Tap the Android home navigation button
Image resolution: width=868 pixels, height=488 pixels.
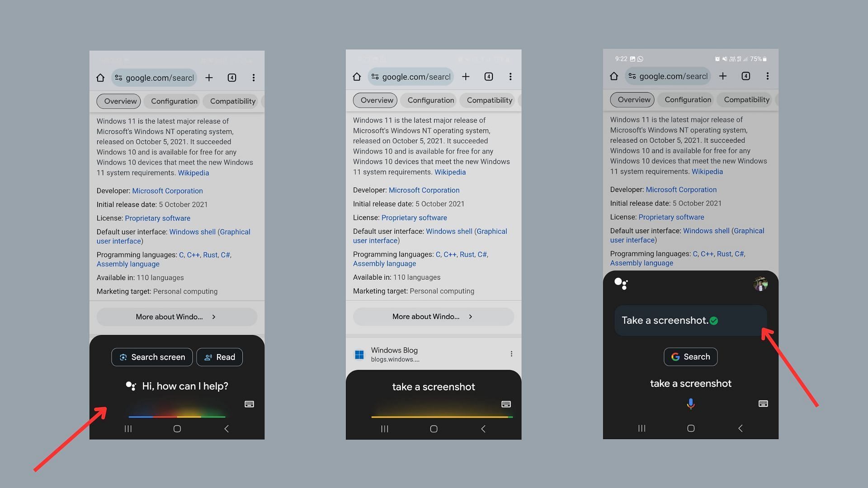177,428
